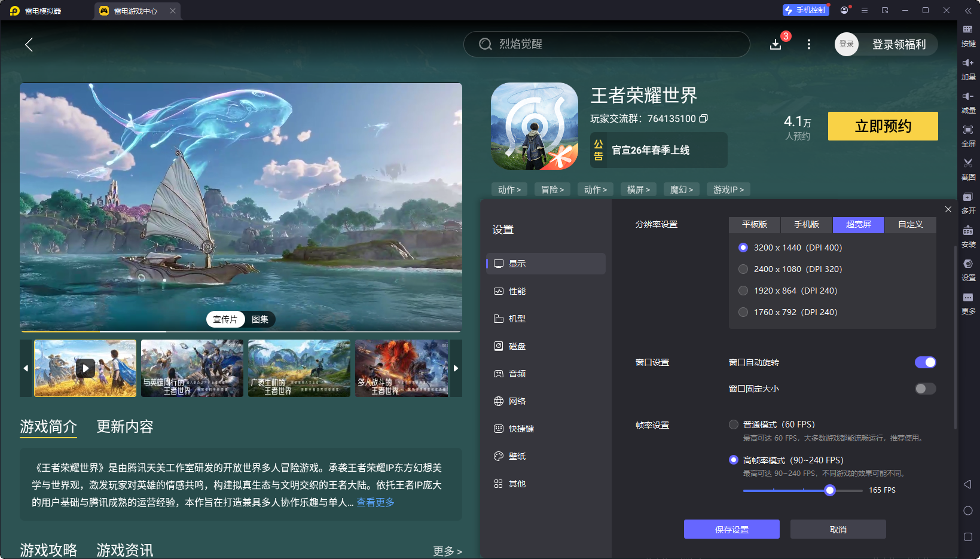Click 查看更多 to expand game description
The image size is (980, 559).
click(x=375, y=503)
